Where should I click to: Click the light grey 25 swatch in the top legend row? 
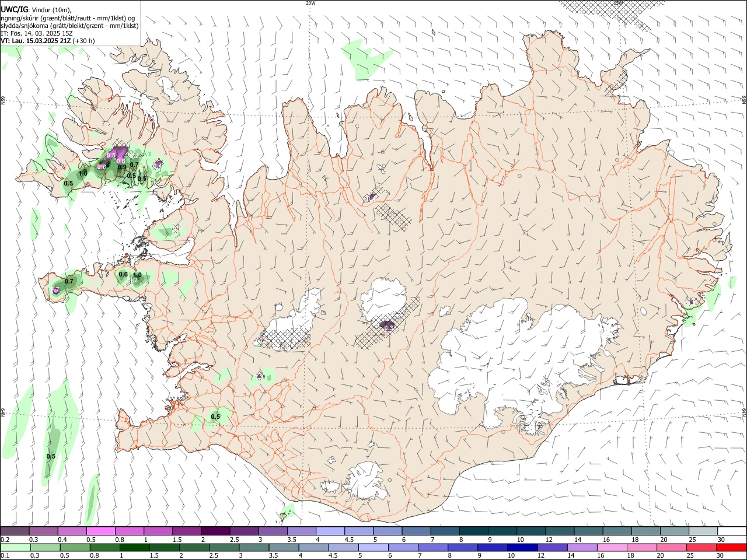coord(703,531)
